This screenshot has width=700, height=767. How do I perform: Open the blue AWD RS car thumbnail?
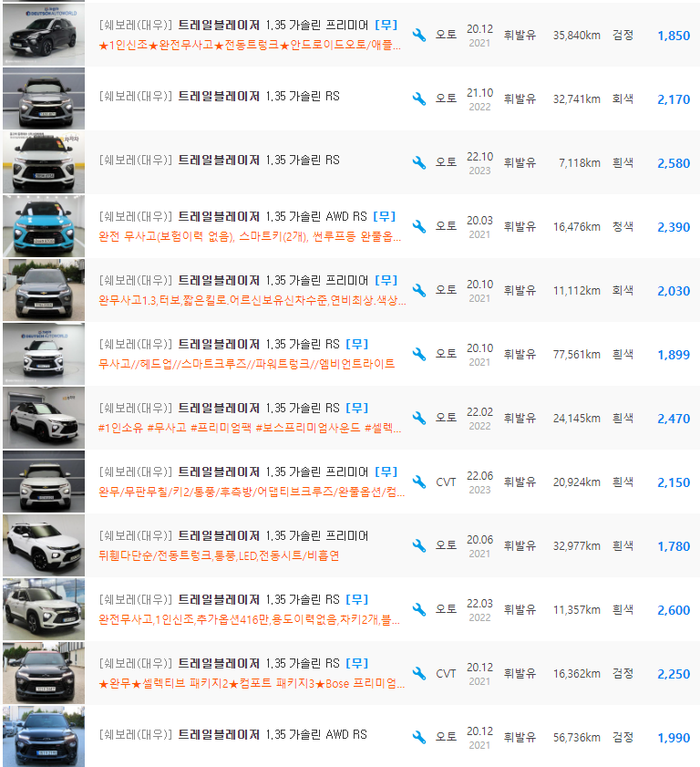tap(44, 226)
